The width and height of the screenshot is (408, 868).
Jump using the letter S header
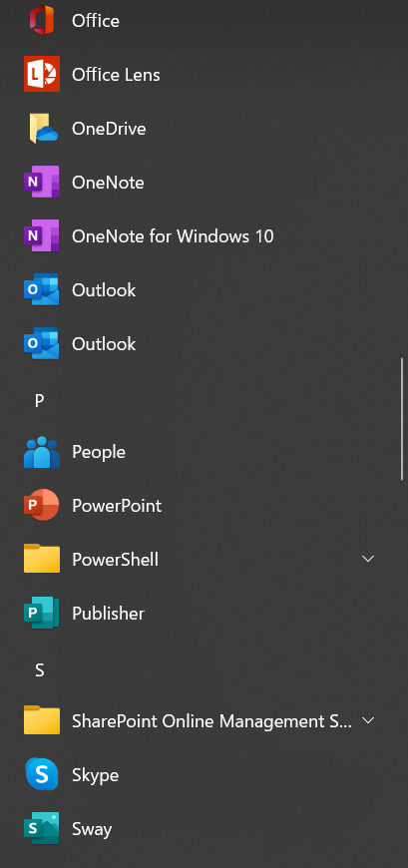(x=39, y=670)
